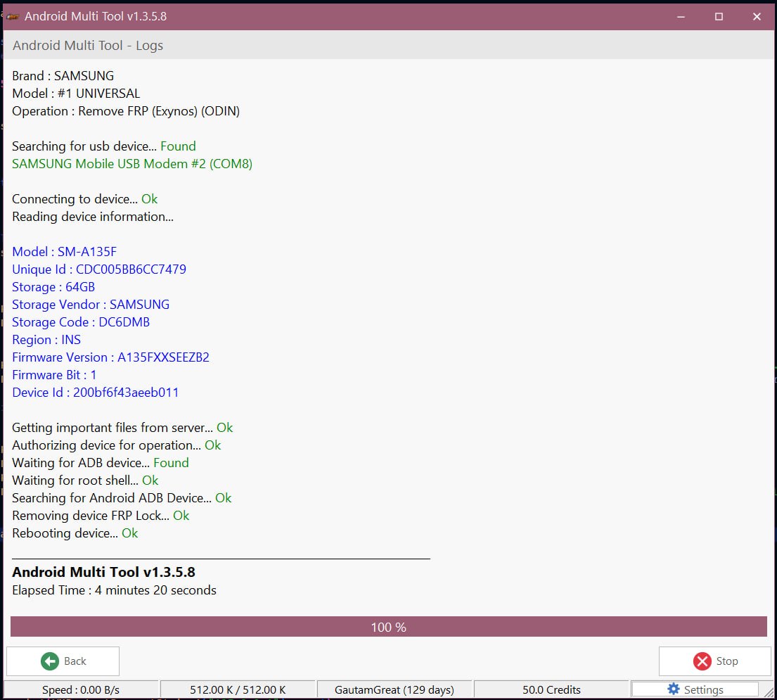The image size is (777, 700).
Task: Click 'Waiting for root shell...' line
Action: (85, 481)
